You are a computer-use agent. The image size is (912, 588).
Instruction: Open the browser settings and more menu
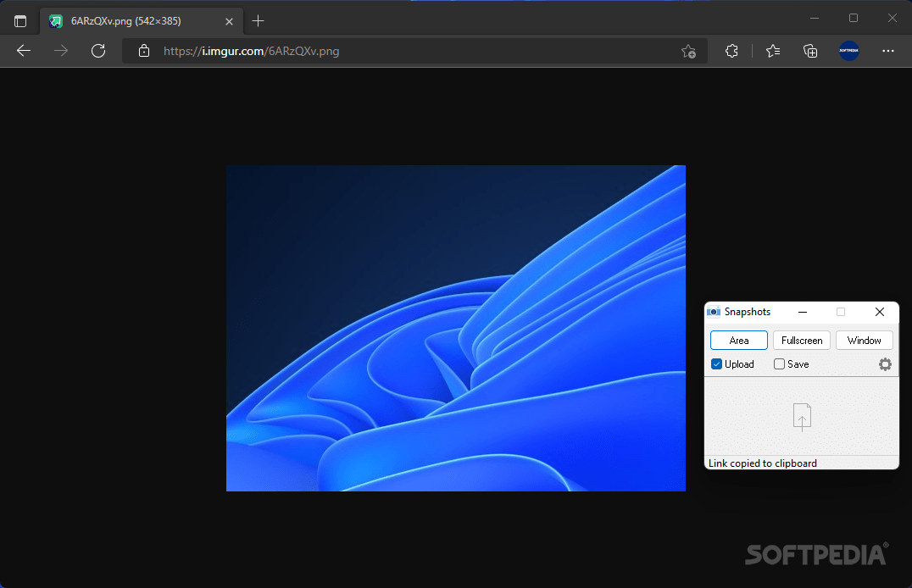tap(887, 51)
